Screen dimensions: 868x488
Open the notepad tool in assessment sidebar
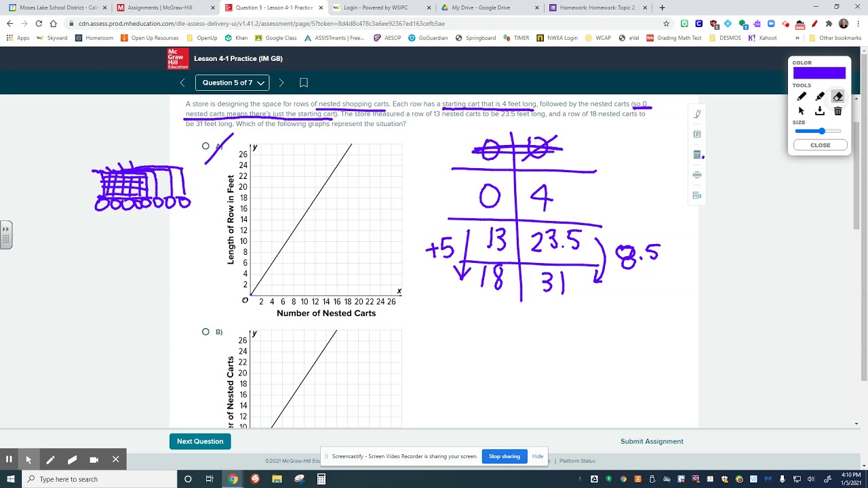click(697, 134)
